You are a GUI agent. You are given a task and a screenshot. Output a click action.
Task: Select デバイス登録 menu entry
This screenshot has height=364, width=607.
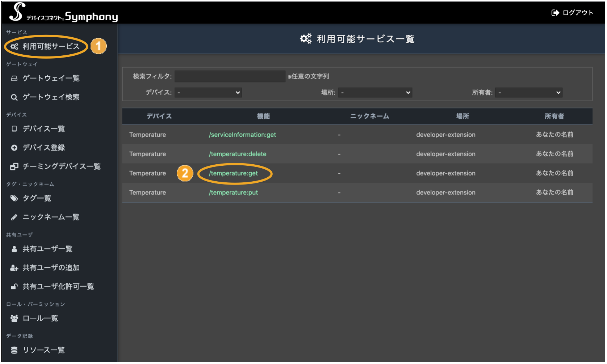(44, 148)
